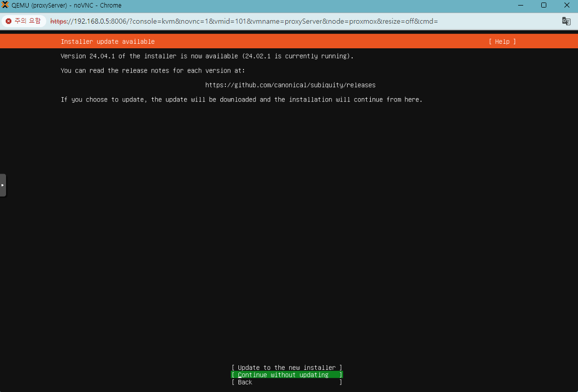Click the subiquity releases GitHub URL
578x392 pixels.
(290, 85)
